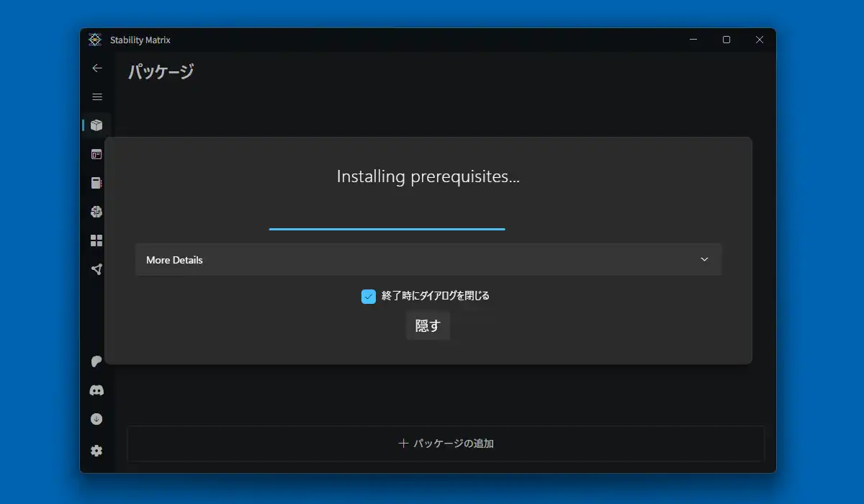The height and width of the screenshot is (504, 864).
Task: Click the パッケージ page heading
Action: [161, 71]
